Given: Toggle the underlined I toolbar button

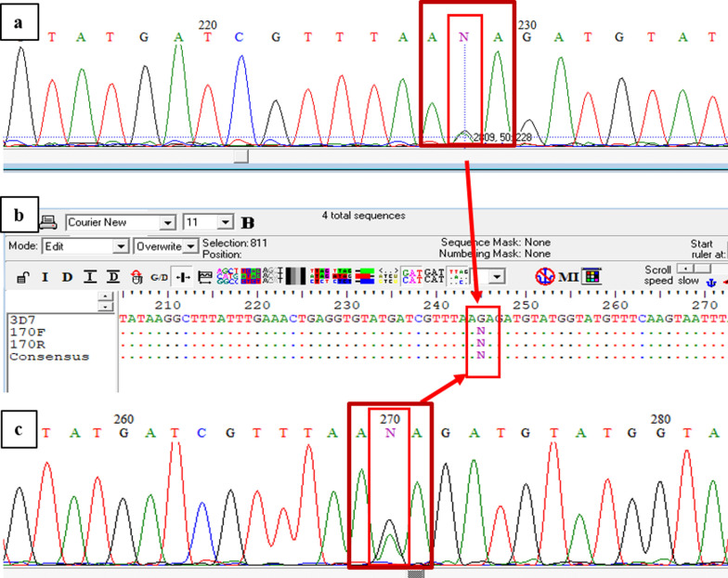Looking at the screenshot, I should click(x=89, y=277).
